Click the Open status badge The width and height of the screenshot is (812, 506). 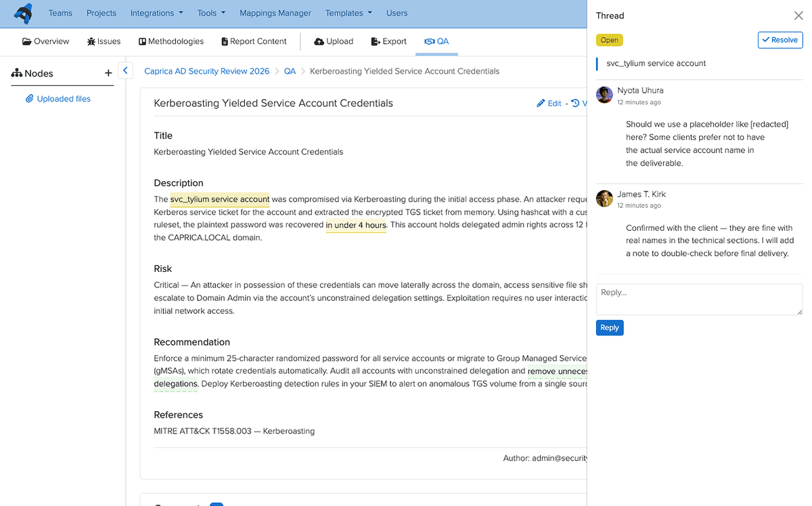coord(609,40)
